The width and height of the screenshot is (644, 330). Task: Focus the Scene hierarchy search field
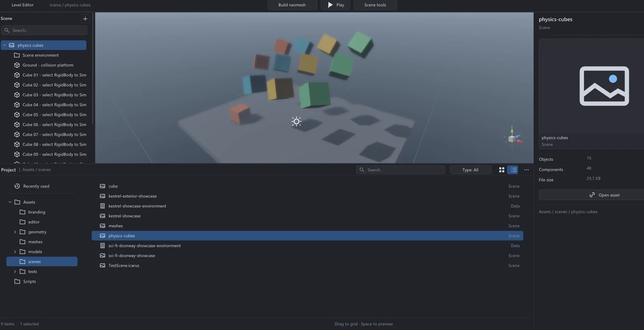44,30
